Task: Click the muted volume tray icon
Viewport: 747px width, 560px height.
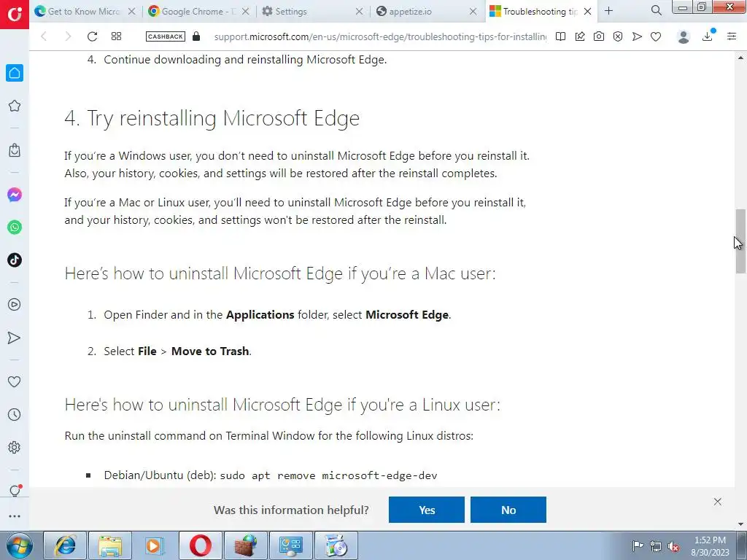Action: [x=673, y=546]
